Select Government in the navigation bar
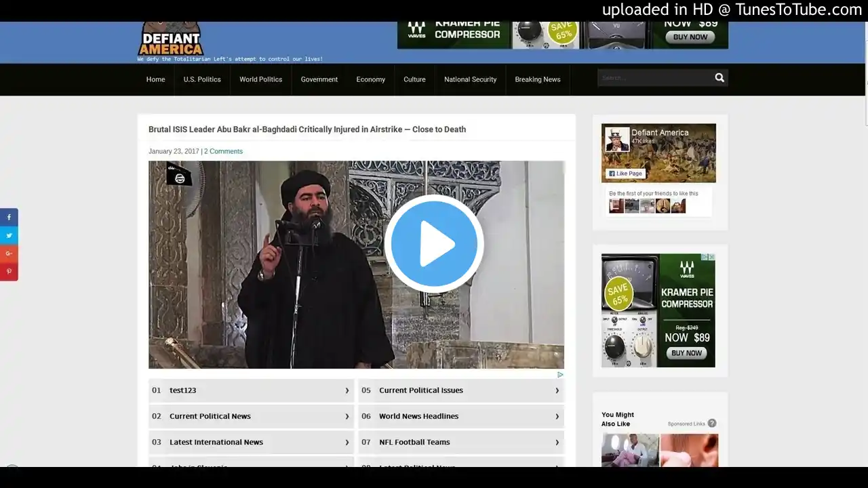 pyautogui.click(x=319, y=79)
